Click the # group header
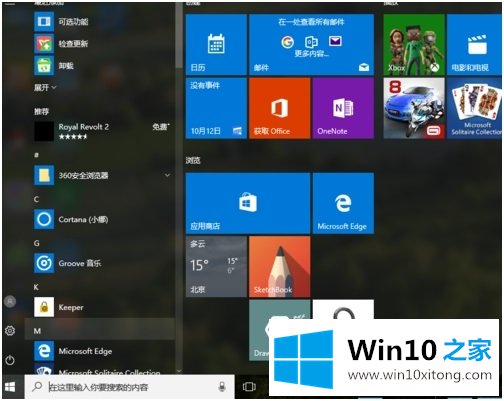 (x=36, y=155)
